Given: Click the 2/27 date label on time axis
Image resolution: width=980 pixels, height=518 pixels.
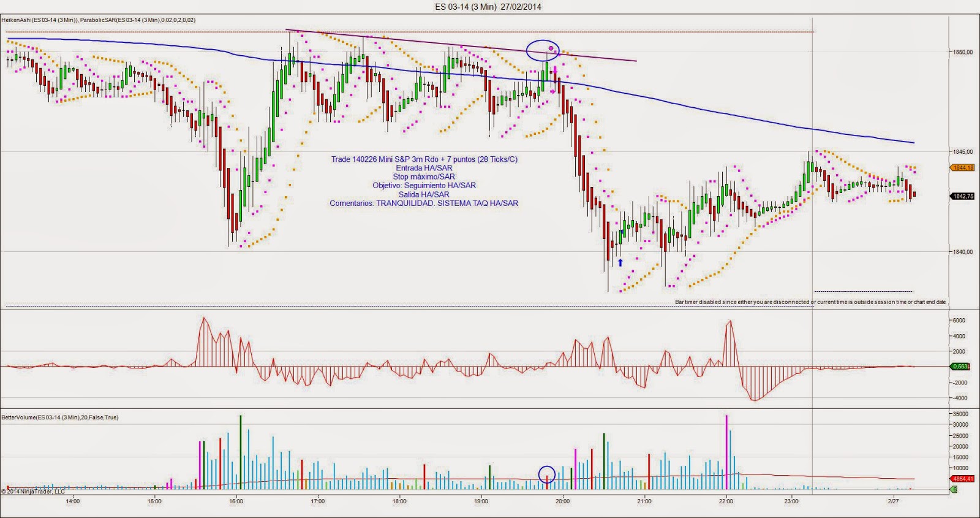Looking at the screenshot, I should [x=892, y=501].
